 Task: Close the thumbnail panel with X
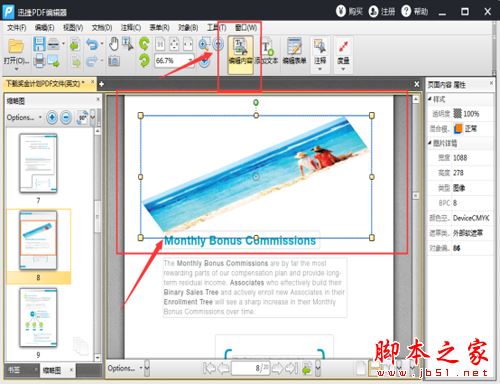(98, 99)
